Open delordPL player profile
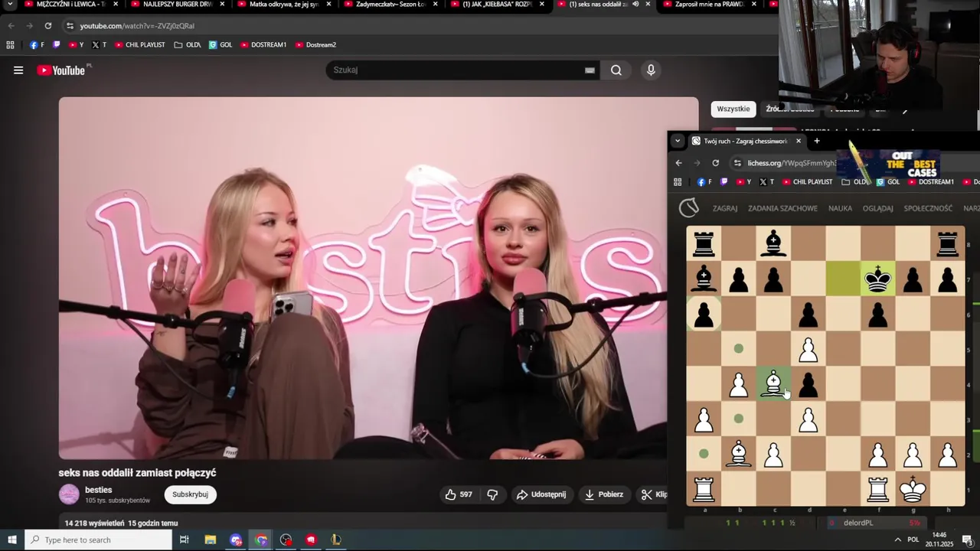This screenshot has width=980, height=551. (858, 523)
